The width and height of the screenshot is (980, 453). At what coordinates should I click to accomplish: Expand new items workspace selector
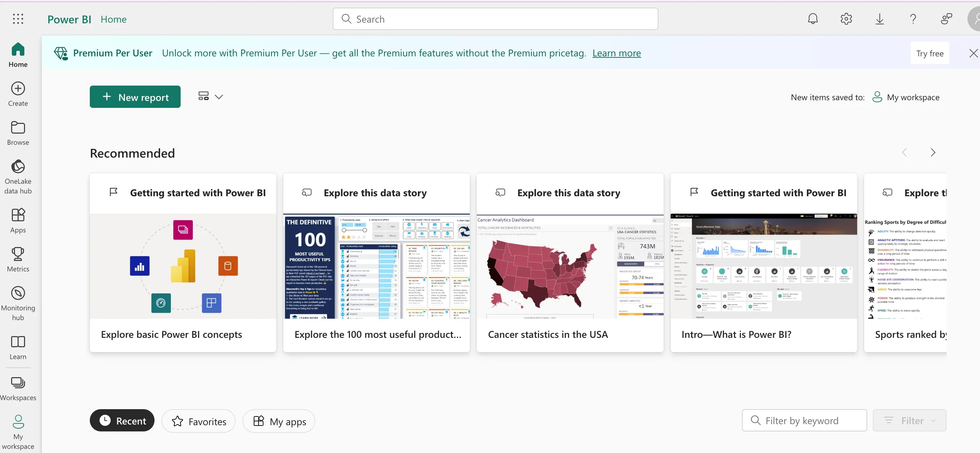[x=906, y=96]
